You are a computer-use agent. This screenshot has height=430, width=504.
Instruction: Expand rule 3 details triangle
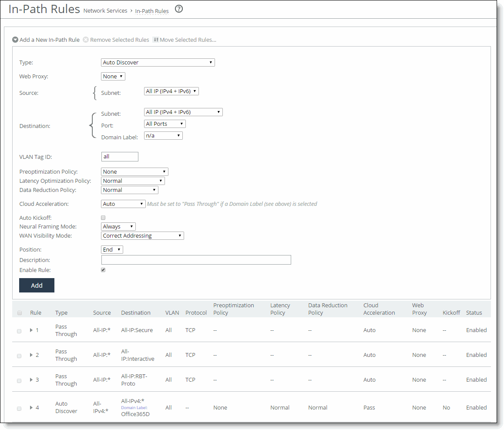(31, 380)
